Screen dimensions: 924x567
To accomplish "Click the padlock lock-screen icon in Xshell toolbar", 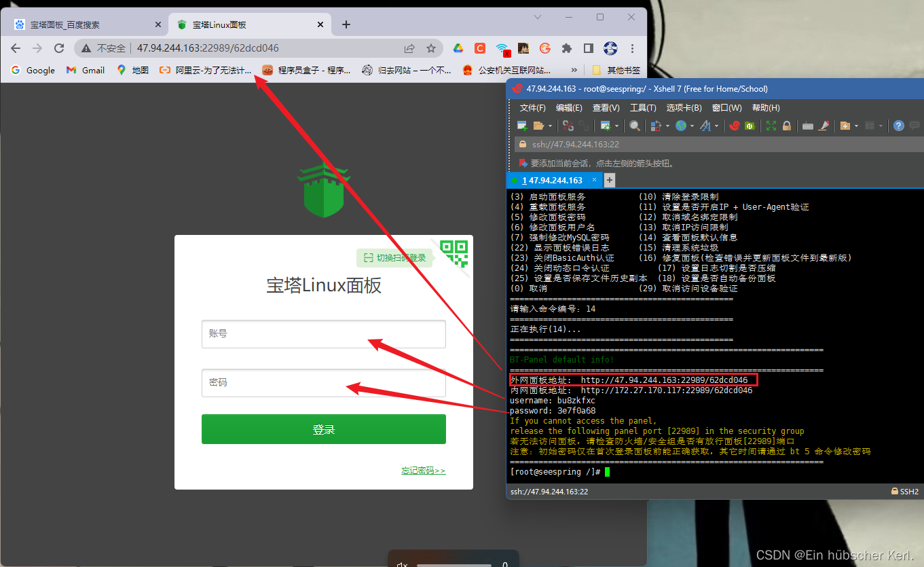I will 787,126.
